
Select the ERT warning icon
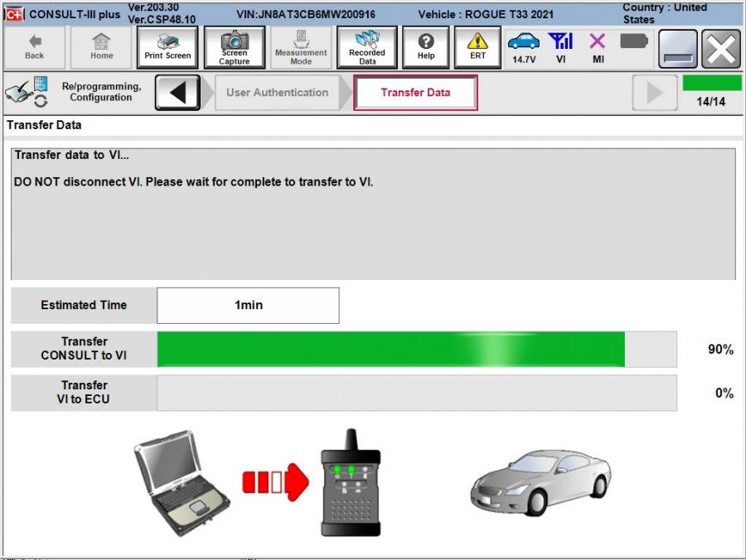click(x=477, y=46)
